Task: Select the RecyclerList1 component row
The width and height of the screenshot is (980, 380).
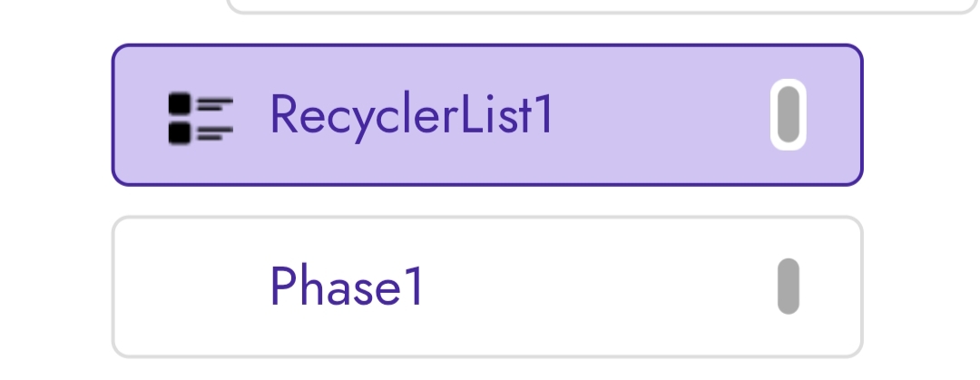Action: click(487, 115)
